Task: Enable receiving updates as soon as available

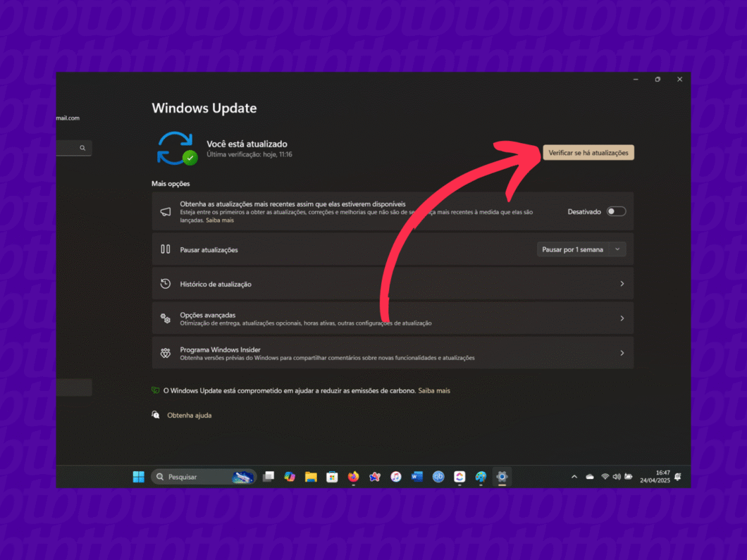Action: click(617, 211)
